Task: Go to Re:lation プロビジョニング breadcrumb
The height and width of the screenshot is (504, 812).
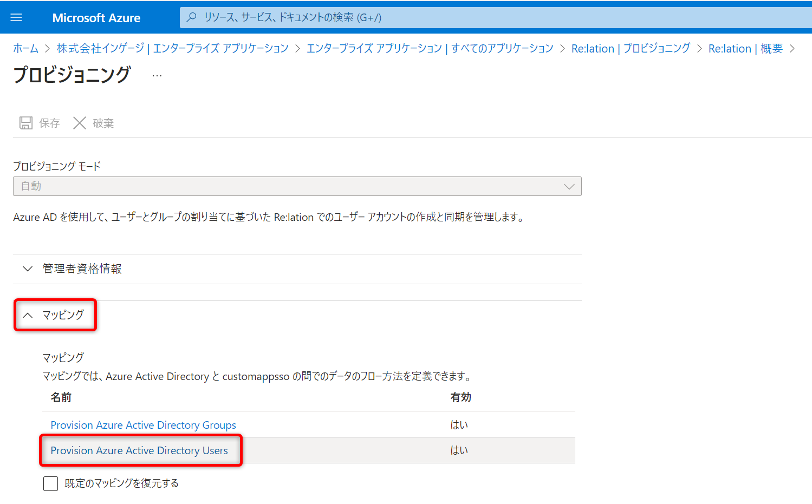Action: [631, 49]
